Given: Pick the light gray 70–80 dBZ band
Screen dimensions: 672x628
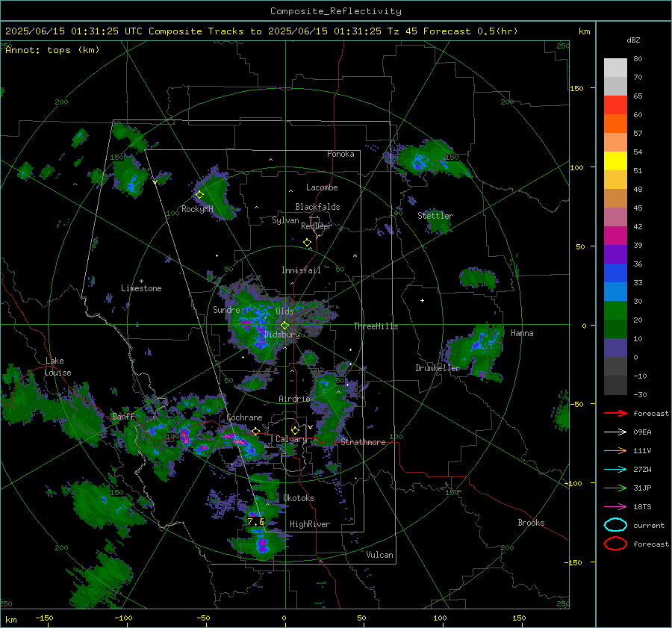Looking at the screenshot, I should (x=615, y=68).
